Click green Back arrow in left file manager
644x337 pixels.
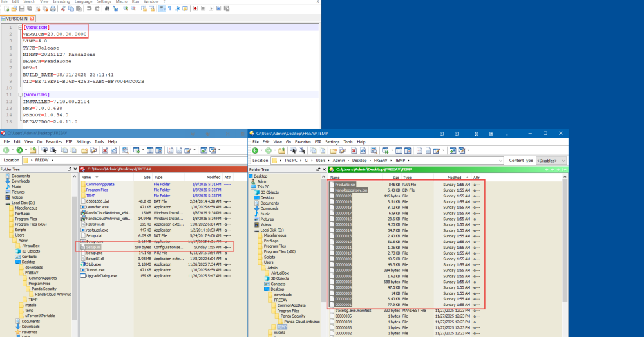(x=6, y=150)
